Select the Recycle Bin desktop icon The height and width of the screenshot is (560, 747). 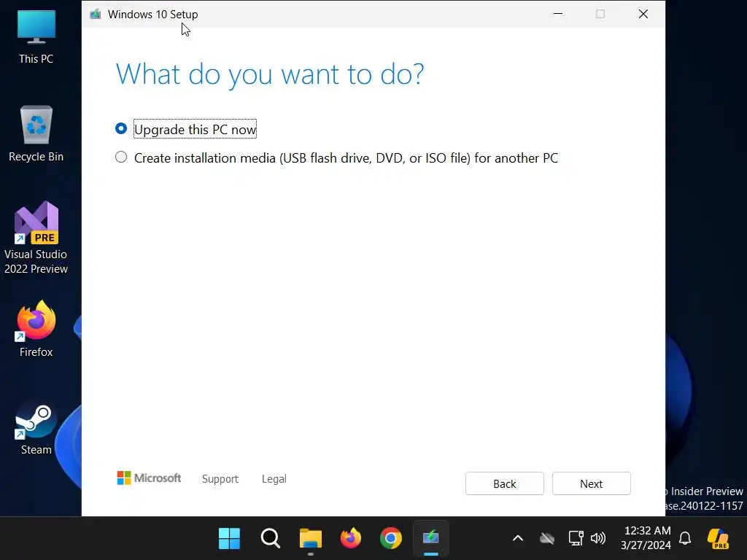pyautogui.click(x=36, y=134)
